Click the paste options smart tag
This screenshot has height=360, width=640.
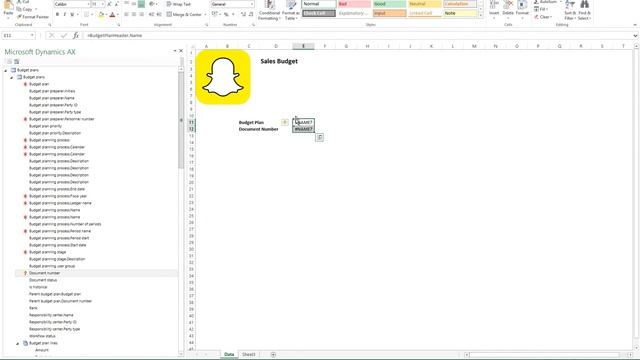pos(320,138)
